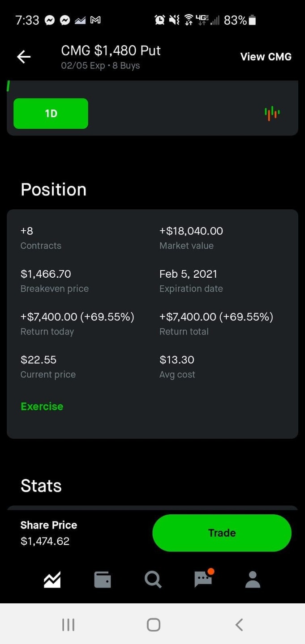Tap the Breakeven price value

46,274
